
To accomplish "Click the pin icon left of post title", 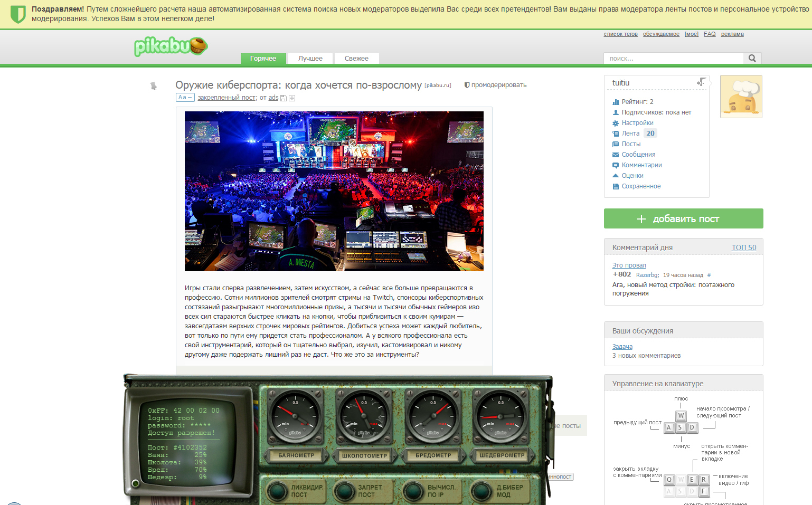I will [154, 86].
